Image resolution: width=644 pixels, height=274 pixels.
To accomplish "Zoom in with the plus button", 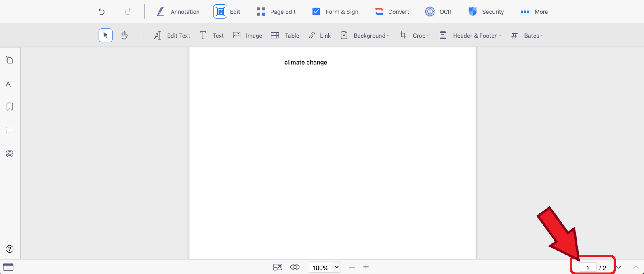I will tap(366, 267).
